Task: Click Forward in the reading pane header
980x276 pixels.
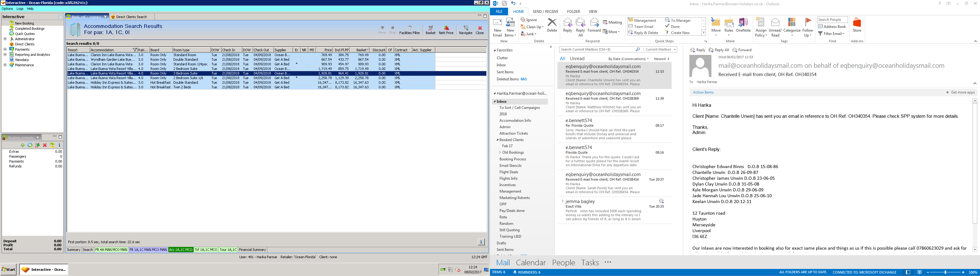Action: tap(742, 50)
